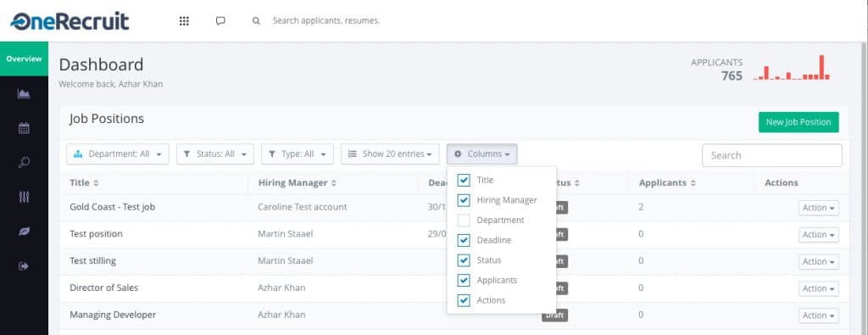Expand the Department: All filter
Screen dimensions: 868x335
pyautogui.click(x=117, y=154)
